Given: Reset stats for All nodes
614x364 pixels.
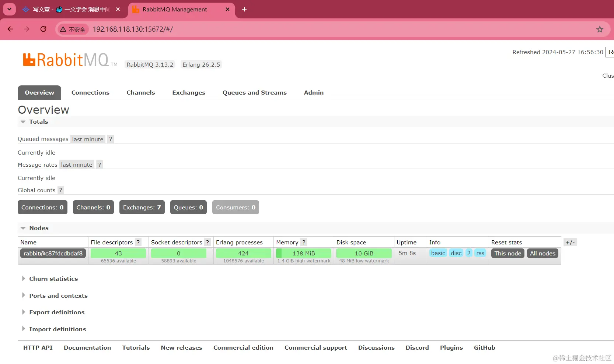Looking at the screenshot, I should tap(543, 253).
